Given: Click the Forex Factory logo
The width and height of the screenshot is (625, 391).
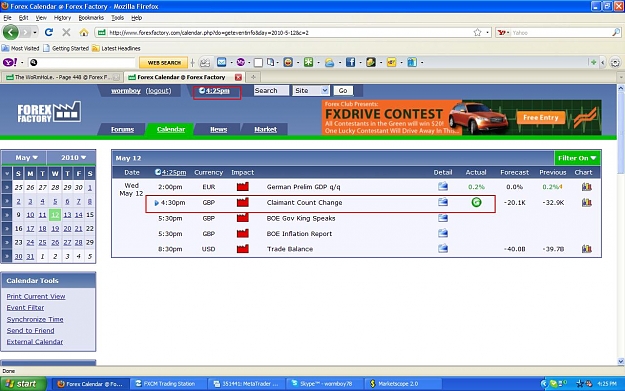Looking at the screenshot, I should pyautogui.click(x=49, y=112).
